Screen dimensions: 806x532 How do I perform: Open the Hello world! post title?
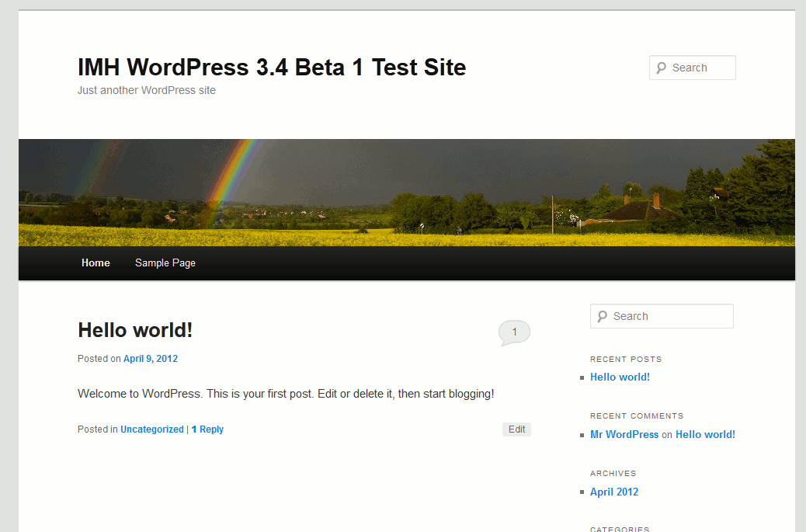pyautogui.click(x=135, y=330)
